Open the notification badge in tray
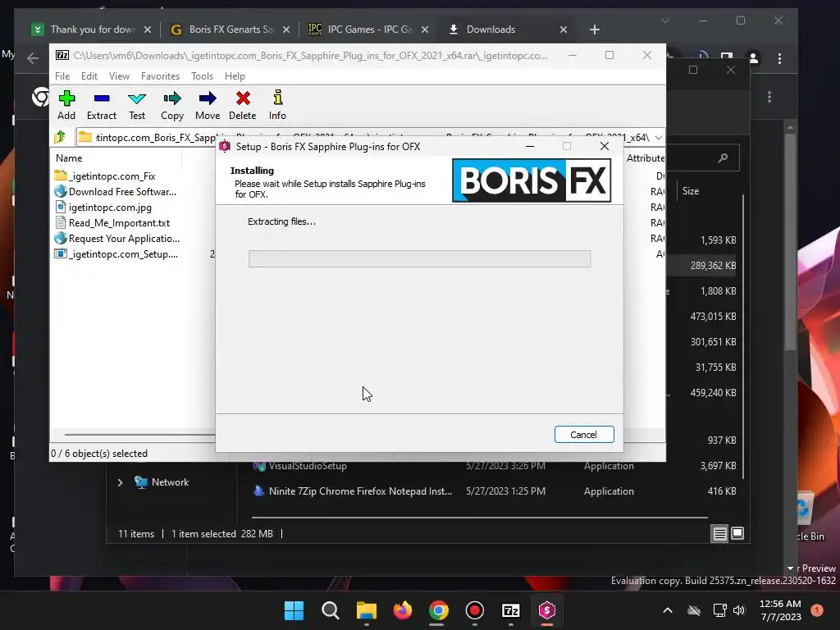 (x=816, y=610)
